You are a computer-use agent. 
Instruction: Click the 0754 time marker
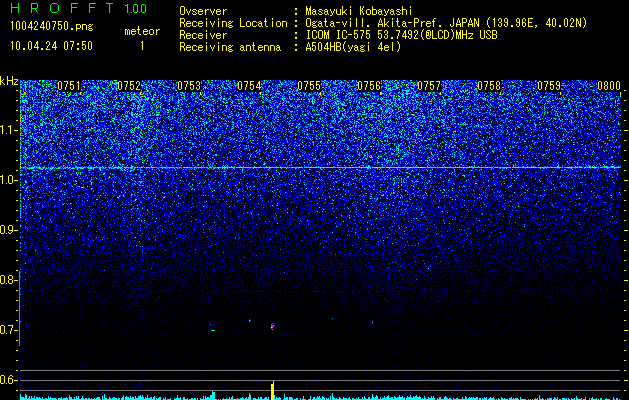point(249,86)
